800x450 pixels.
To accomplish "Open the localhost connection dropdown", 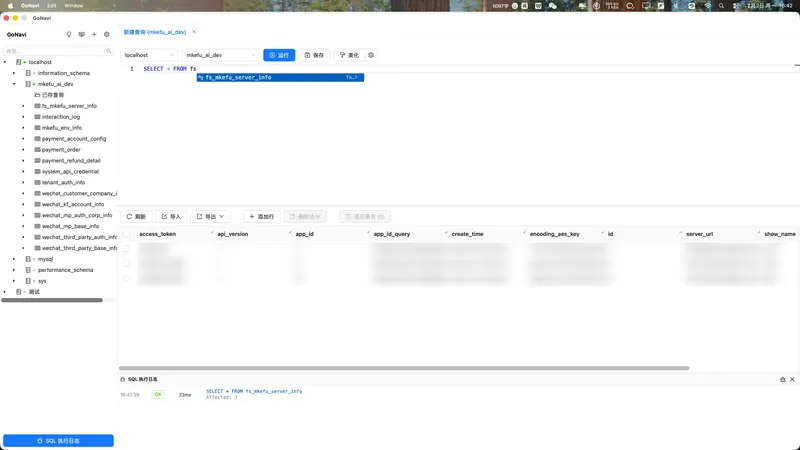I will pyautogui.click(x=150, y=55).
